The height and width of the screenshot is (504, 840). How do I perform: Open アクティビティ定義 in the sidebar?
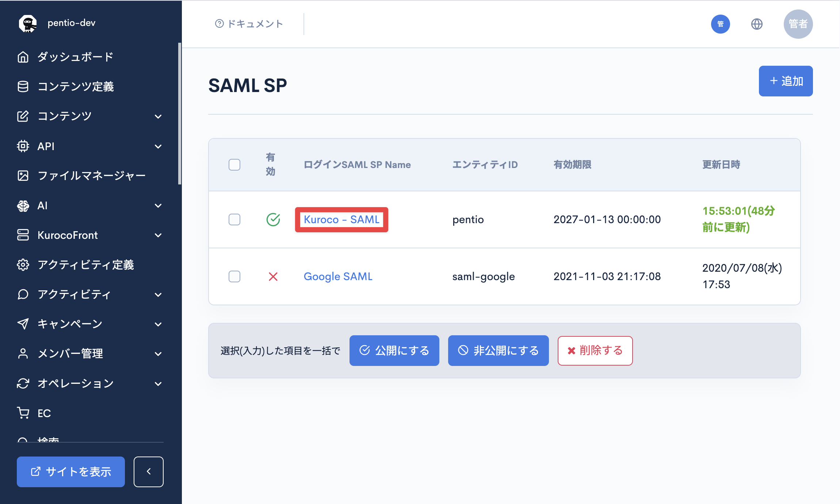click(x=86, y=265)
